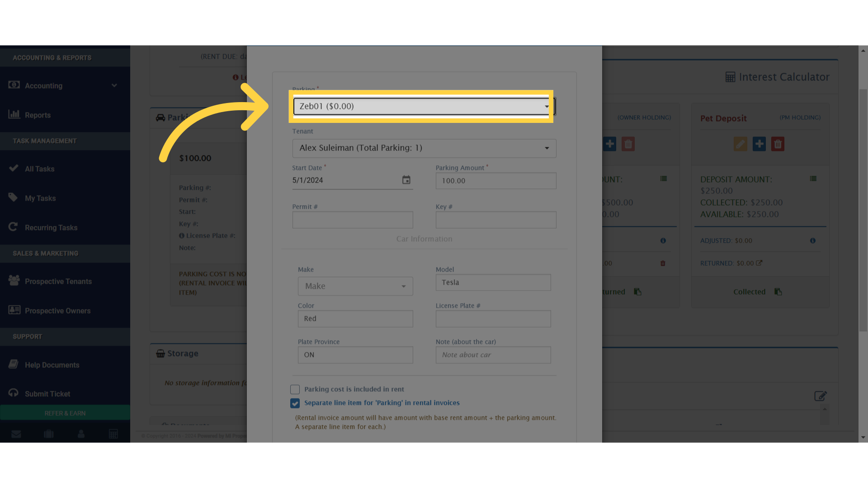Viewport: 868px width, 488px height.
Task: Click the Parking Amount field
Action: pyautogui.click(x=496, y=181)
